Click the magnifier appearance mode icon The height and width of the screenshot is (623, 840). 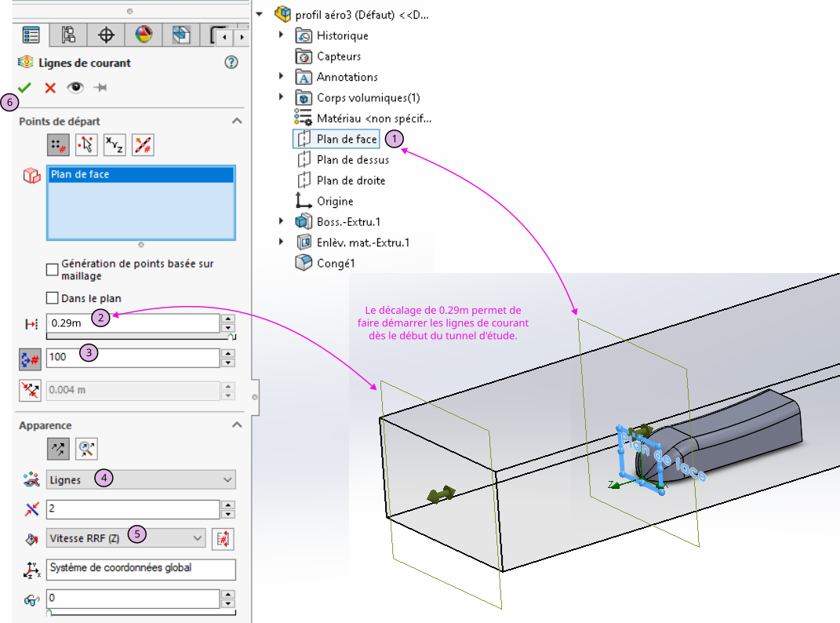coord(86,449)
